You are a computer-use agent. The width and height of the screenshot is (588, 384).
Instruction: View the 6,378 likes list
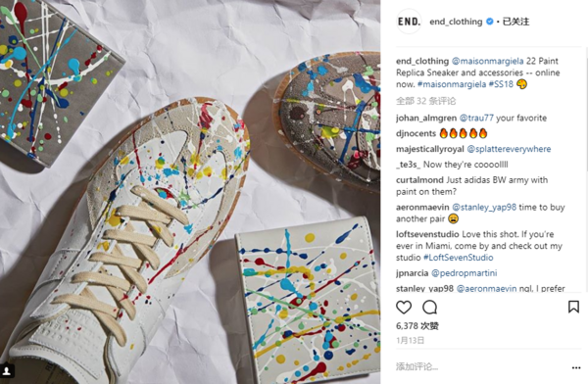click(x=417, y=326)
